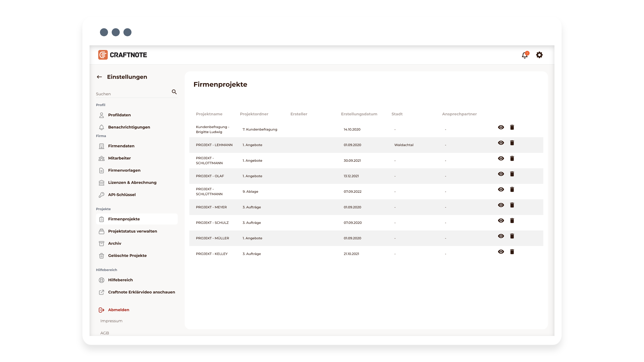The image size is (644, 362).
Task: Click the 7. Kundenbefragung folder cell
Action: click(260, 129)
